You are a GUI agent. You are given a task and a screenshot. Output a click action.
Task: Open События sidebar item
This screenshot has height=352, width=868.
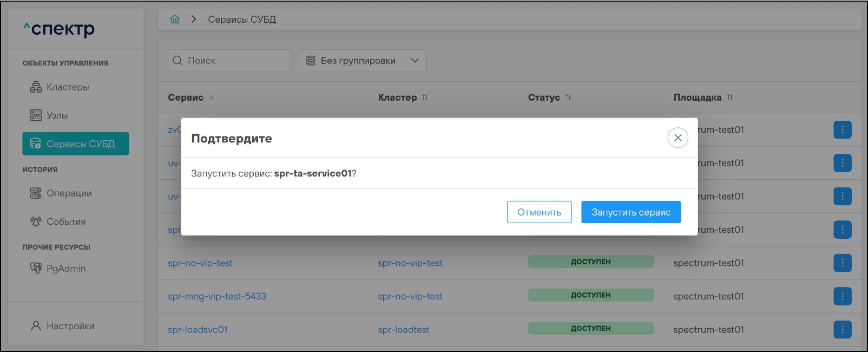66,221
